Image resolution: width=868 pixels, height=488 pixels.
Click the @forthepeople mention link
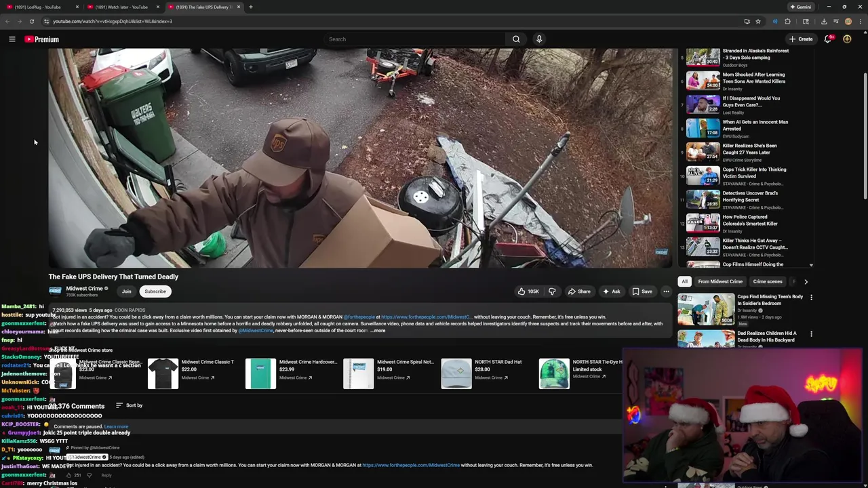(359, 317)
